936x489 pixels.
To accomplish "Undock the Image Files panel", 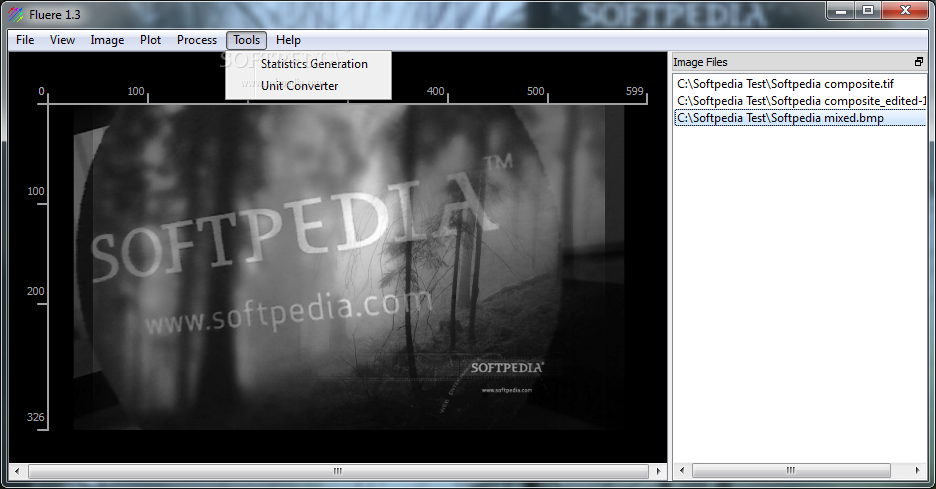I will point(919,61).
